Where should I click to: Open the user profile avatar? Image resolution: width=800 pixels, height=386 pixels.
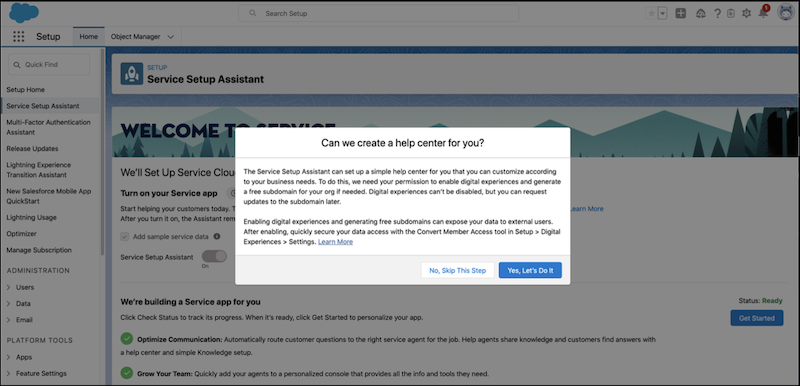point(786,13)
